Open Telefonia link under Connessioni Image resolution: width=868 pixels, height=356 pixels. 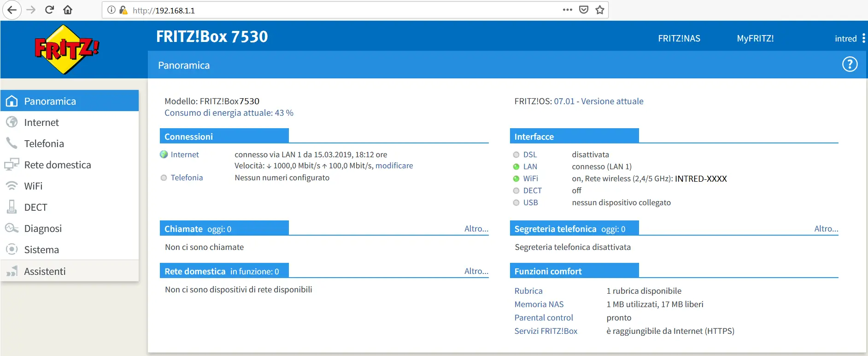187,178
